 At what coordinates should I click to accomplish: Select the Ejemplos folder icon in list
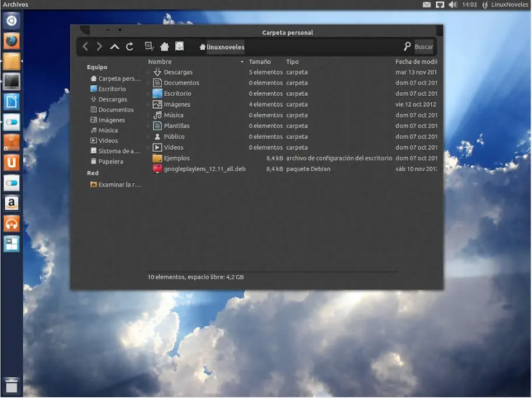click(x=157, y=158)
